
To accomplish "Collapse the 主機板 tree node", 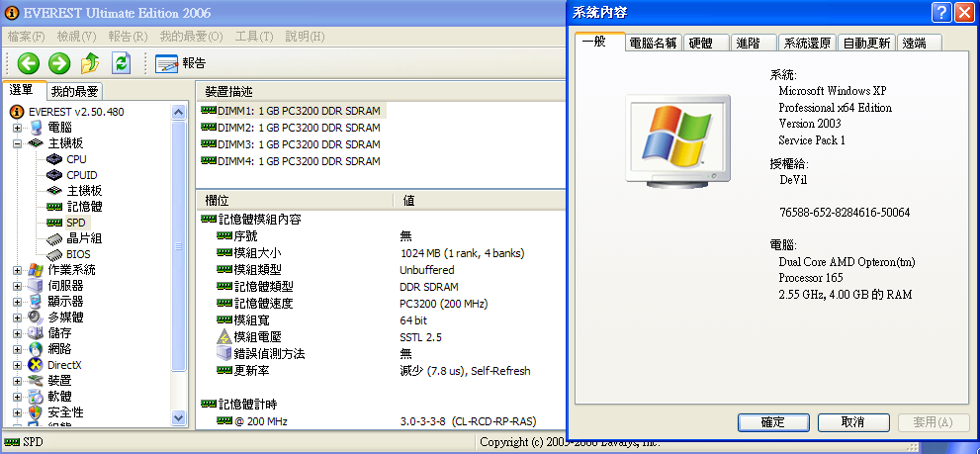I will 18,143.
